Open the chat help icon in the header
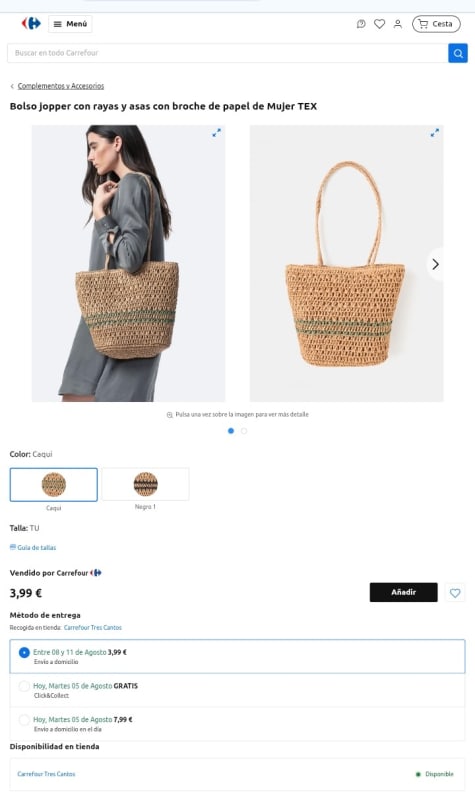This screenshot has height=800, width=475. pos(361,24)
